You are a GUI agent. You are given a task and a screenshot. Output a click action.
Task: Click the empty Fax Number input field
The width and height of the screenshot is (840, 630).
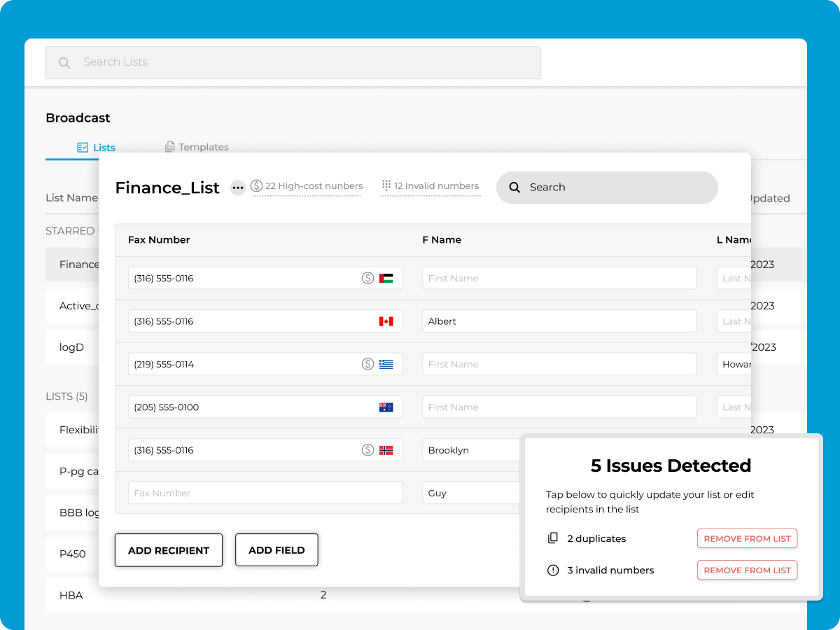click(x=265, y=493)
